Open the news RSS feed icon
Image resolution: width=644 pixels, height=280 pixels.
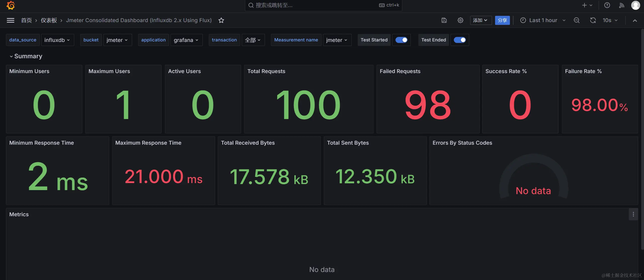(x=622, y=5)
